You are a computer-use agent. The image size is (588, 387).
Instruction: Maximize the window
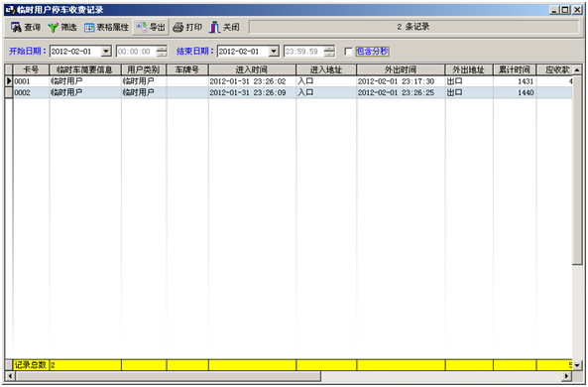pyautogui.click(x=565, y=10)
